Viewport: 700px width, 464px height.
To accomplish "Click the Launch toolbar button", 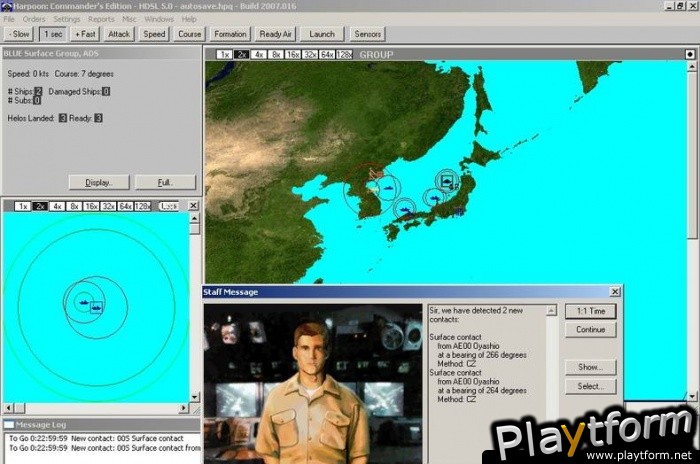I will tap(322, 34).
